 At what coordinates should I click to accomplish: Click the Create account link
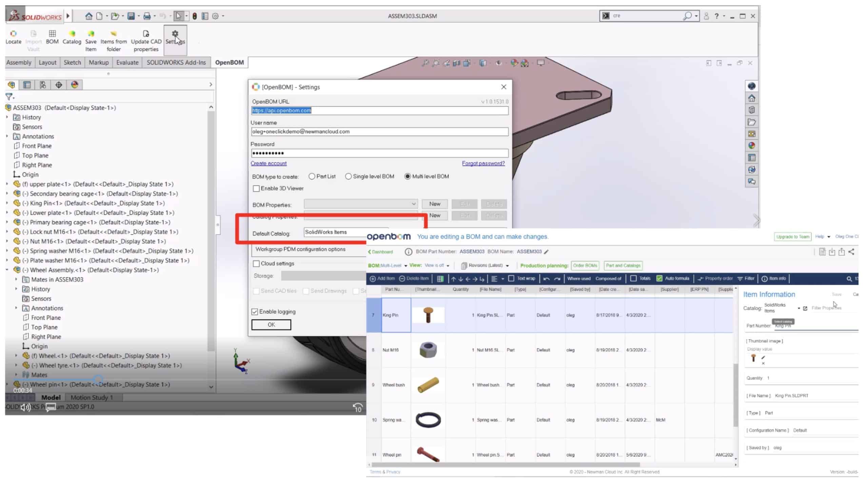(x=269, y=163)
